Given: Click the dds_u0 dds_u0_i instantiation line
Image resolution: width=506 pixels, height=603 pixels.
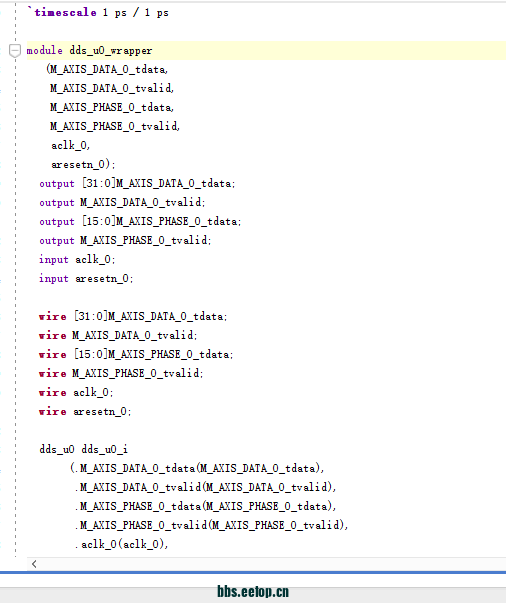Looking at the screenshot, I should click(83, 449).
